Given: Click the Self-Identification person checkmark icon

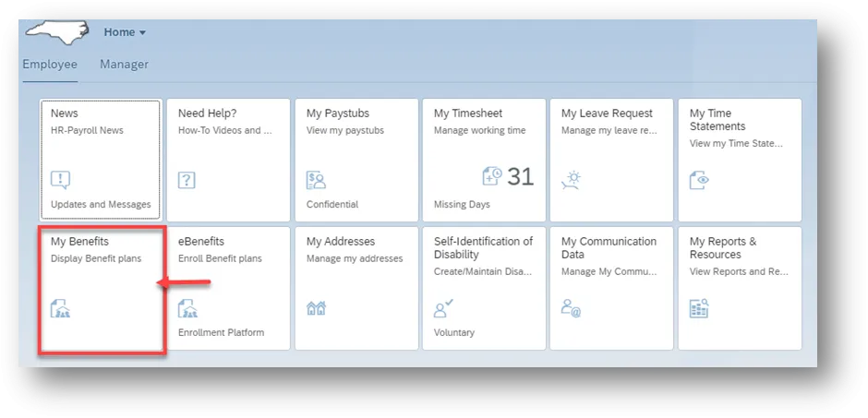Looking at the screenshot, I should [443, 308].
